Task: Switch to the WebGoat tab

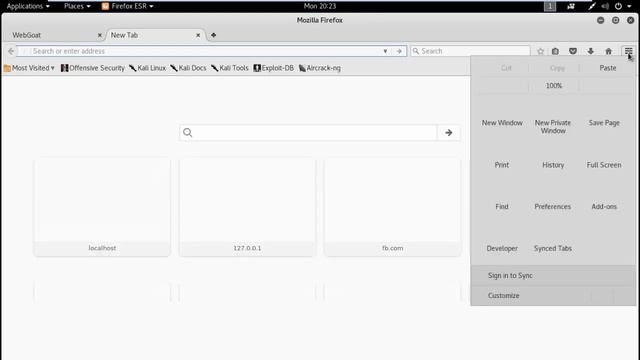Action: tap(53, 35)
